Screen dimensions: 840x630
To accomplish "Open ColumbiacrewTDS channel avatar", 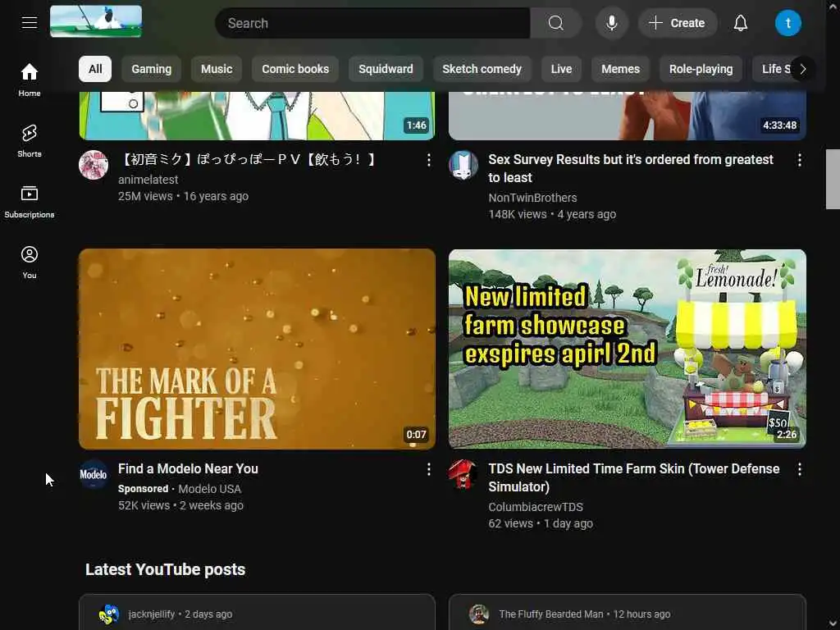I will [463, 474].
